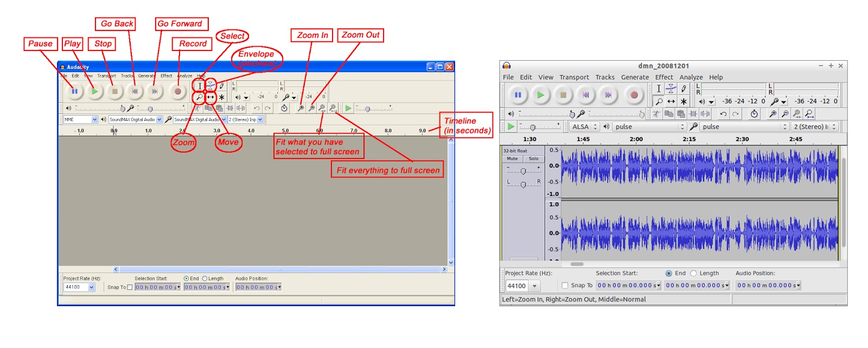Click the Undo arrow in dmn_20081201 window
The height and width of the screenshot is (348, 868).
(723, 114)
